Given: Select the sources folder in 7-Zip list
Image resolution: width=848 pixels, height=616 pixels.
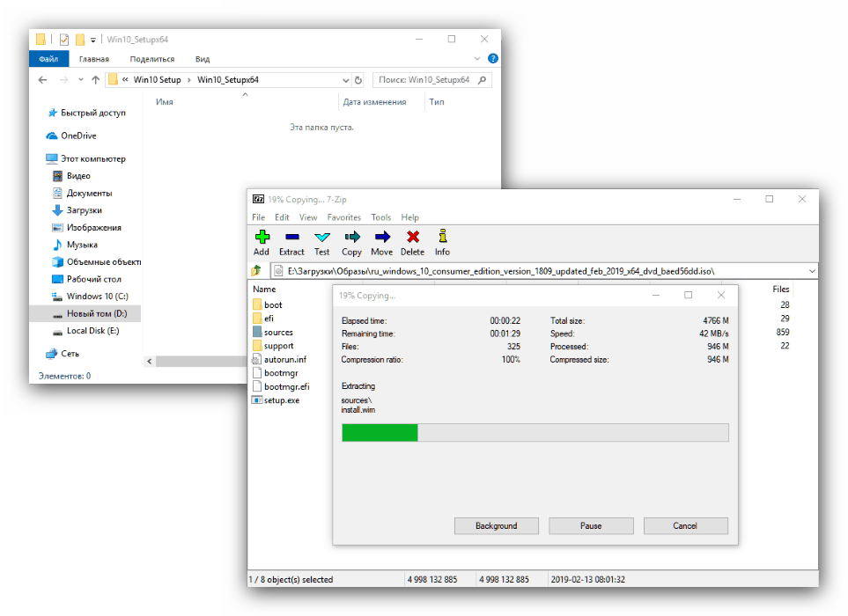Looking at the screenshot, I should pos(273,332).
